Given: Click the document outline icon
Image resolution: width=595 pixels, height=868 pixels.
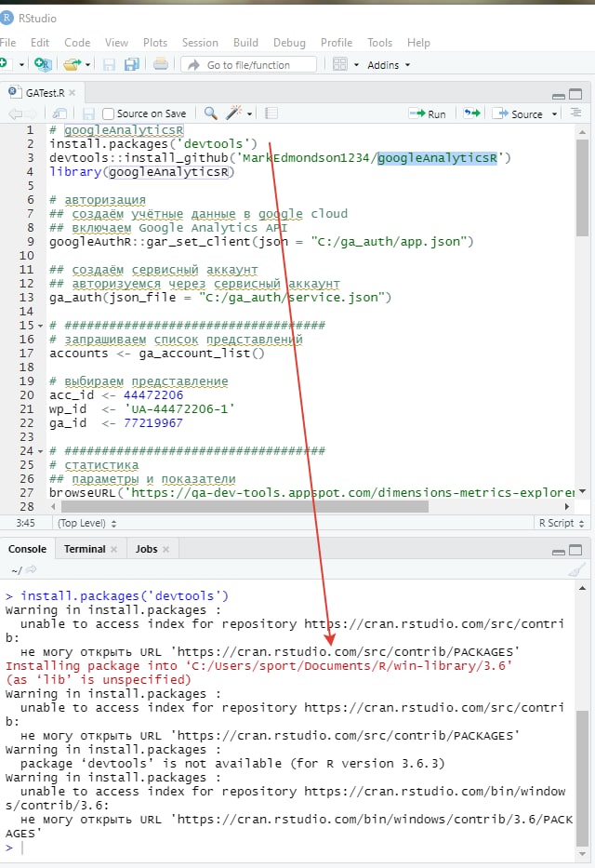Looking at the screenshot, I should 576,113.
